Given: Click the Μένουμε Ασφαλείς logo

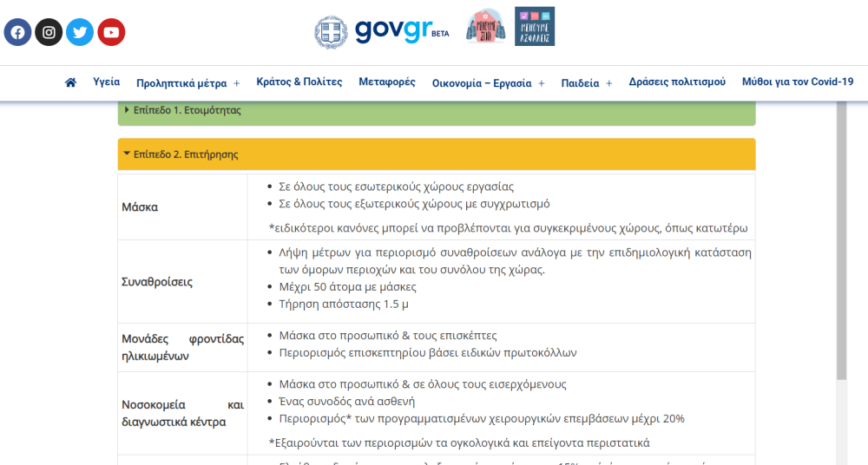Looking at the screenshot, I should tap(534, 27).
